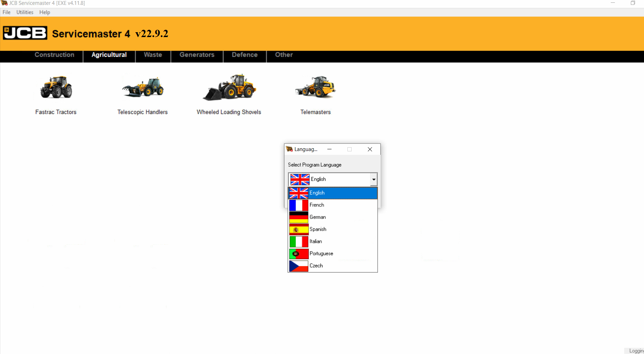Click the Select Program Language label
The width and height of the screenshot is (644, 354).
pos(315,165)
